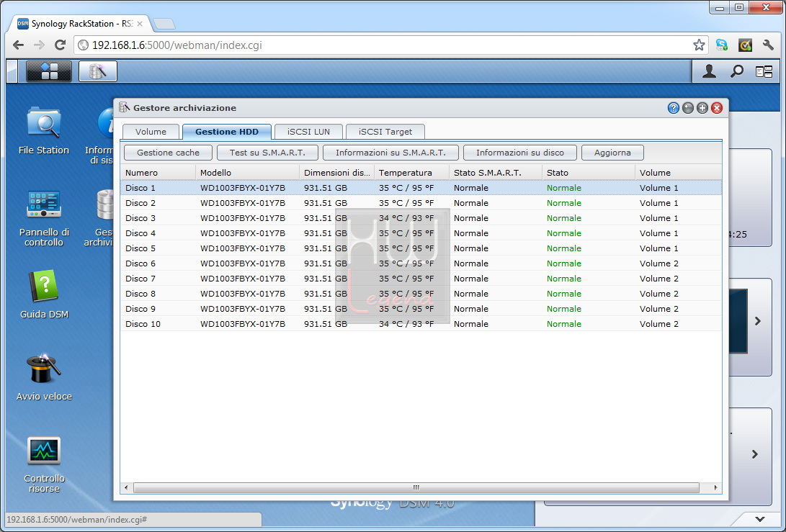The image size is (786, 532).
Task: Select the Disco 6 row
Action: (x=421, y=263)
